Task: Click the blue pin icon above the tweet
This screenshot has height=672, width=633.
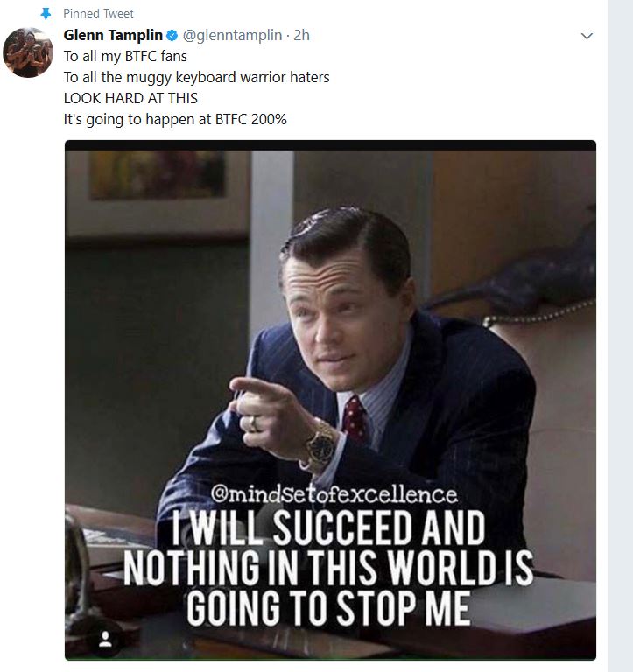Action: 46,14
